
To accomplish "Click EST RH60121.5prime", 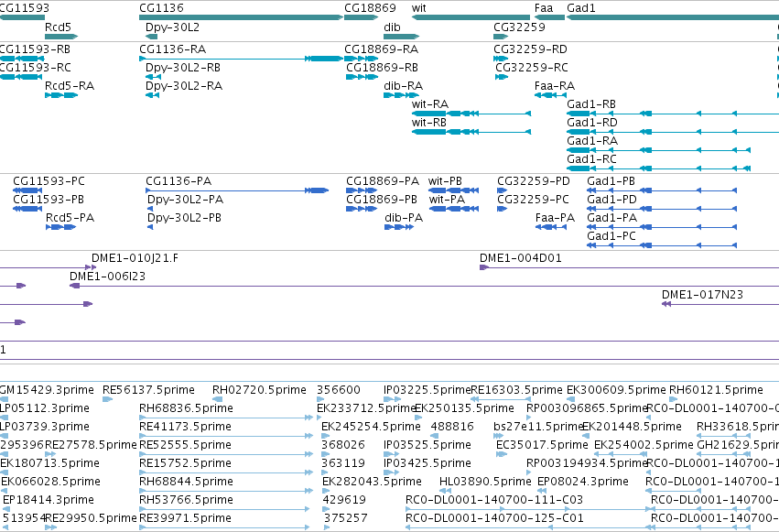I will point(716,389).
